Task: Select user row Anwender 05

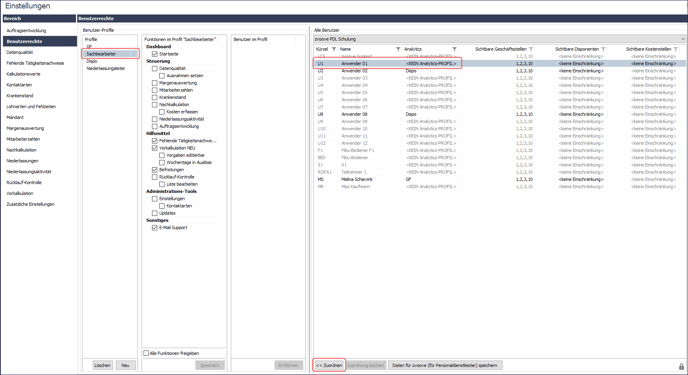Action: click(499, 93)
